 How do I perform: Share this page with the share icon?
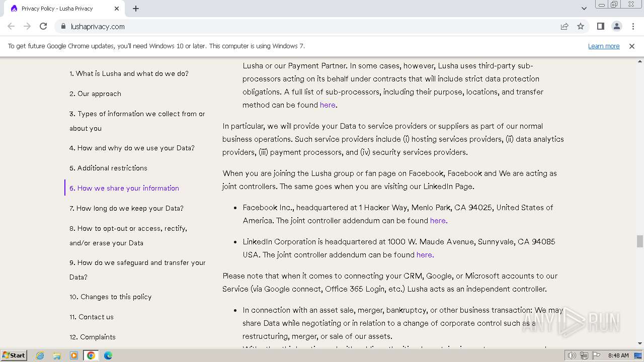tap(565, 26)
